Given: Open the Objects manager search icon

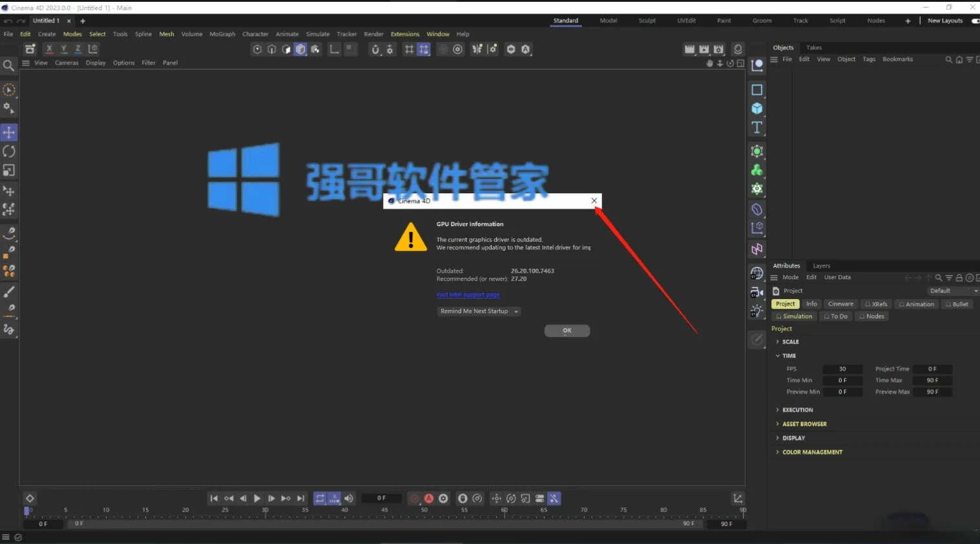Looking at the screenshot, I should (x=948, y=59).
